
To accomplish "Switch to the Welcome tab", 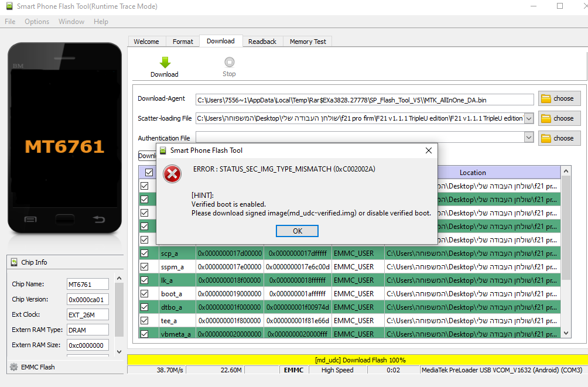I will point(146,42).
